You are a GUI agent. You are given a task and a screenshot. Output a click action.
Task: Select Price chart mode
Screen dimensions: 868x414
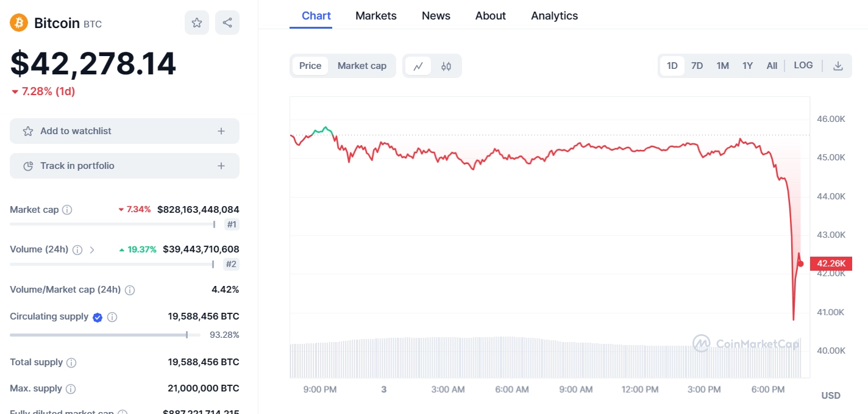click(310, 66)
